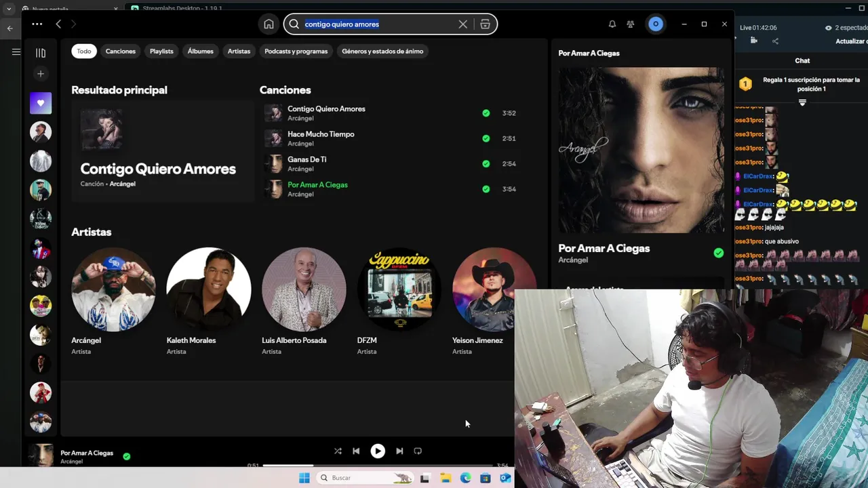Open the Windows Start button
The width and height of the screenshot is (868, 488).
(304, 478)
